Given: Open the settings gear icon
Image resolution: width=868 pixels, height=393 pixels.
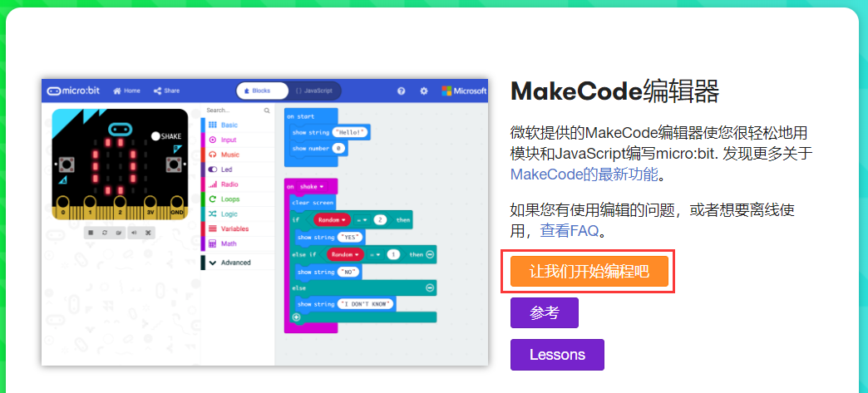Looking at the screenshot, I should coord(423,91).
